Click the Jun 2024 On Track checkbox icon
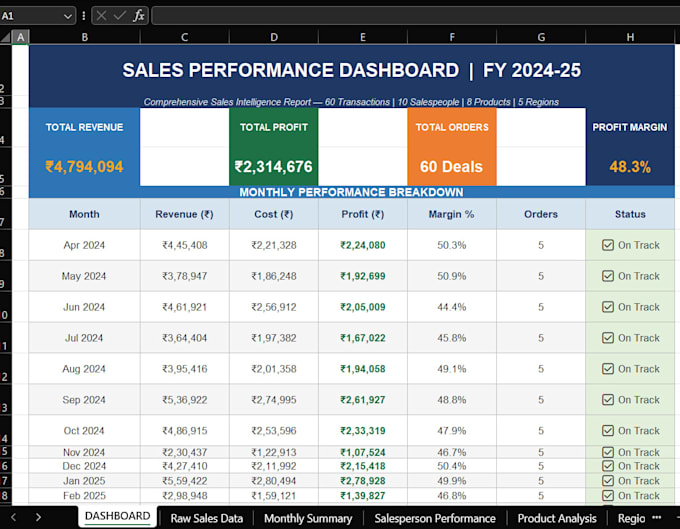 pyautogui.click(x=608, y=307)
